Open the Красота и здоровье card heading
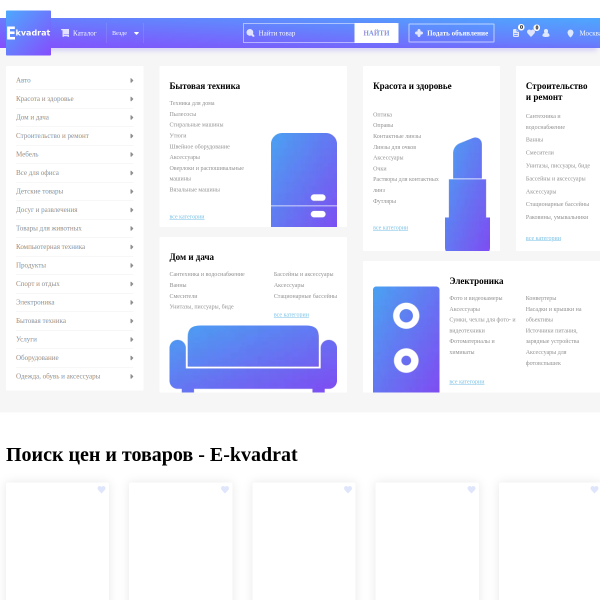The height and width of the screenshot is (600, 600). (412, 86)
